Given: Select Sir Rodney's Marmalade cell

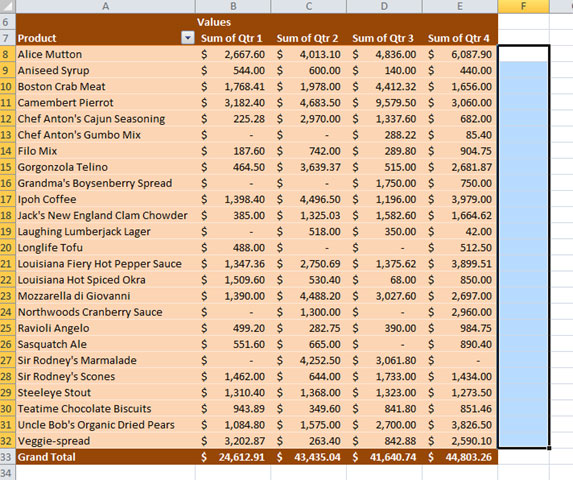Looking at the screenshot, I should pos(106,360).
